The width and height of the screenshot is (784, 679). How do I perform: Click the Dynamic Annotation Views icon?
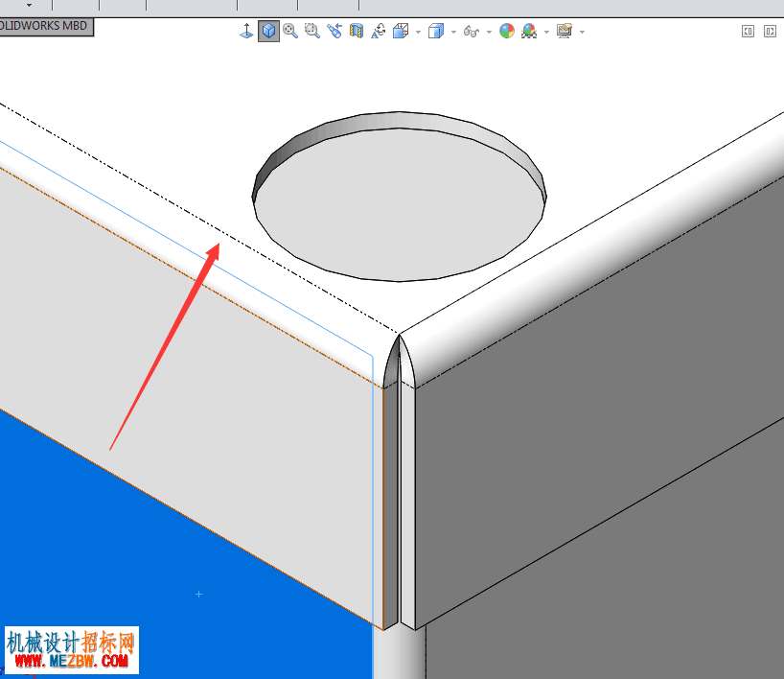tap(379, 31)
